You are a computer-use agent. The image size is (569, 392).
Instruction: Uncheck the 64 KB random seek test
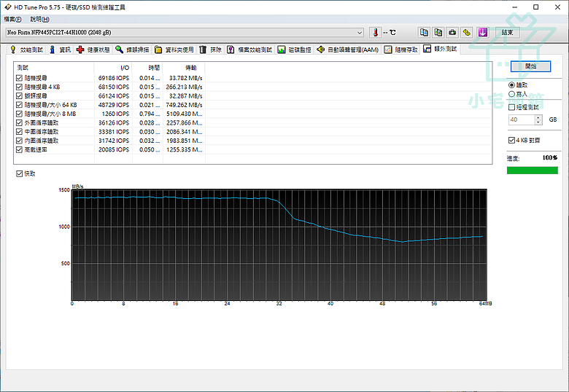click(19, 105)
